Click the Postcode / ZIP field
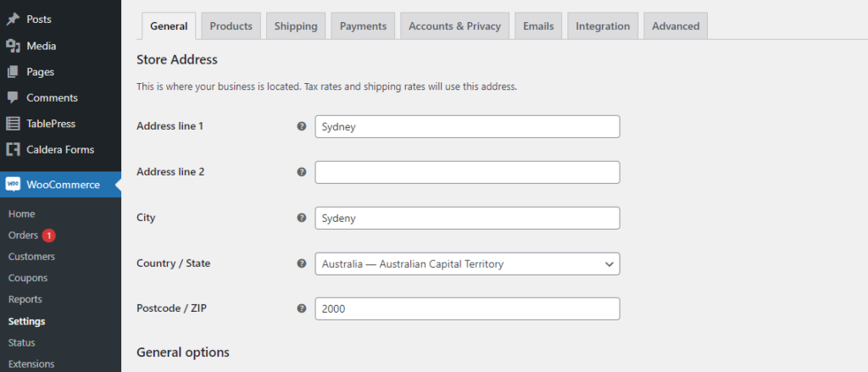 click(x=467, y=309)
